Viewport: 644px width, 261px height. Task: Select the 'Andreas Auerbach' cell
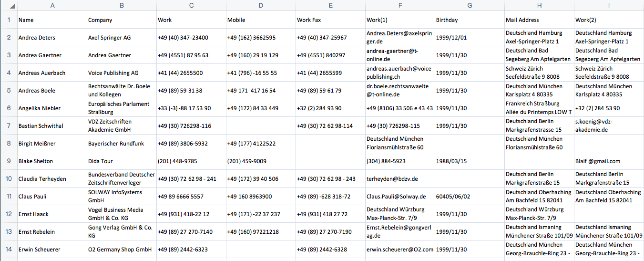52,73
